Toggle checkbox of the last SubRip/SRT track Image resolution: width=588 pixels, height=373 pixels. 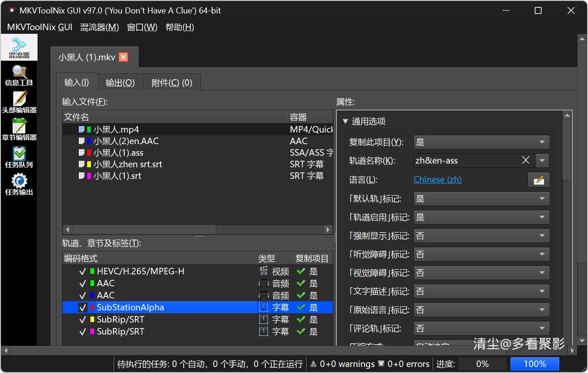point(83,331)
